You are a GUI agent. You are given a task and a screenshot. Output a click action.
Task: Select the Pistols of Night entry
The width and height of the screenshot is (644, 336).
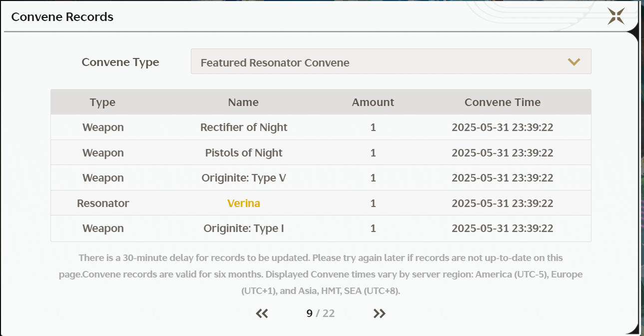(x=244, y=153)
